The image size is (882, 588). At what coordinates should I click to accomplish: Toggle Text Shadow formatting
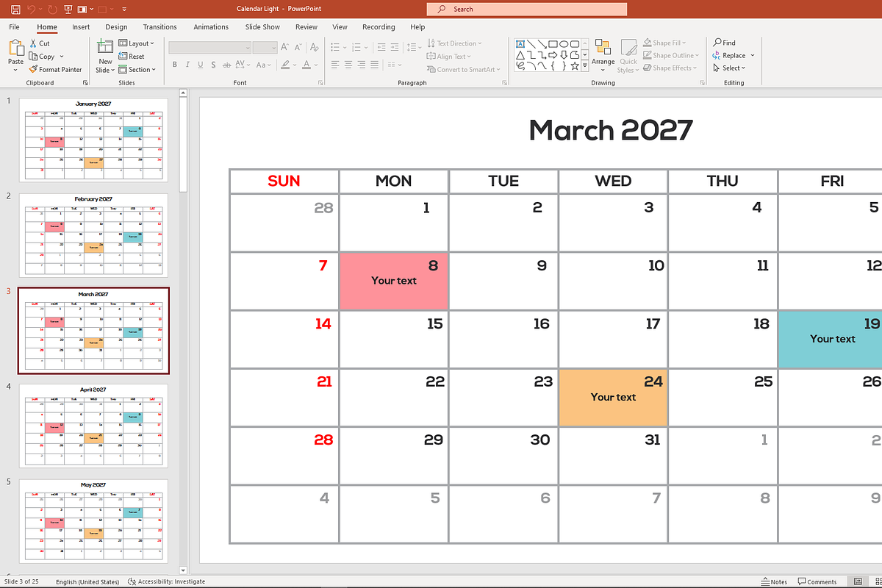click(213, 65)
